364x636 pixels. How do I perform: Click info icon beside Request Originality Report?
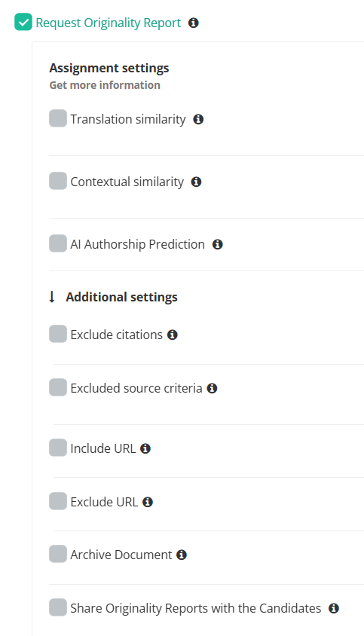(x=194, y=23)
